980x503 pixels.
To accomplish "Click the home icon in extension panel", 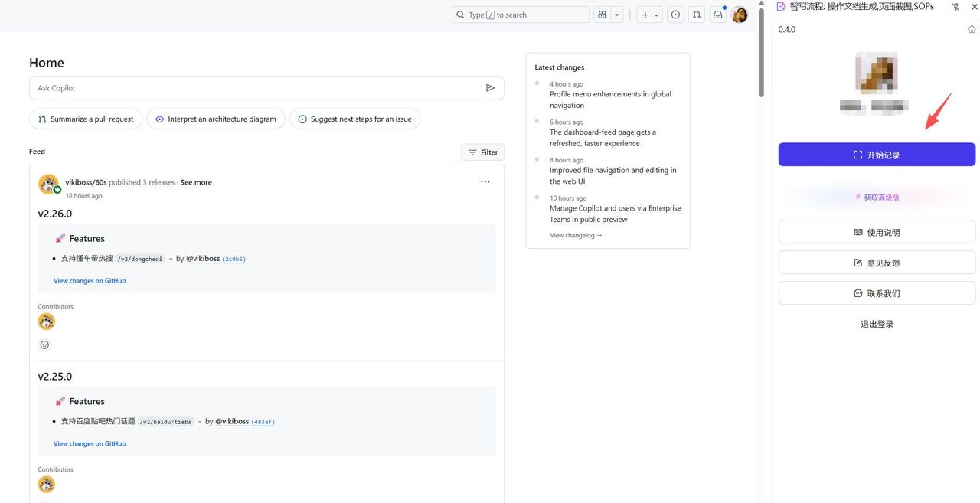I will tap(972, 29).
